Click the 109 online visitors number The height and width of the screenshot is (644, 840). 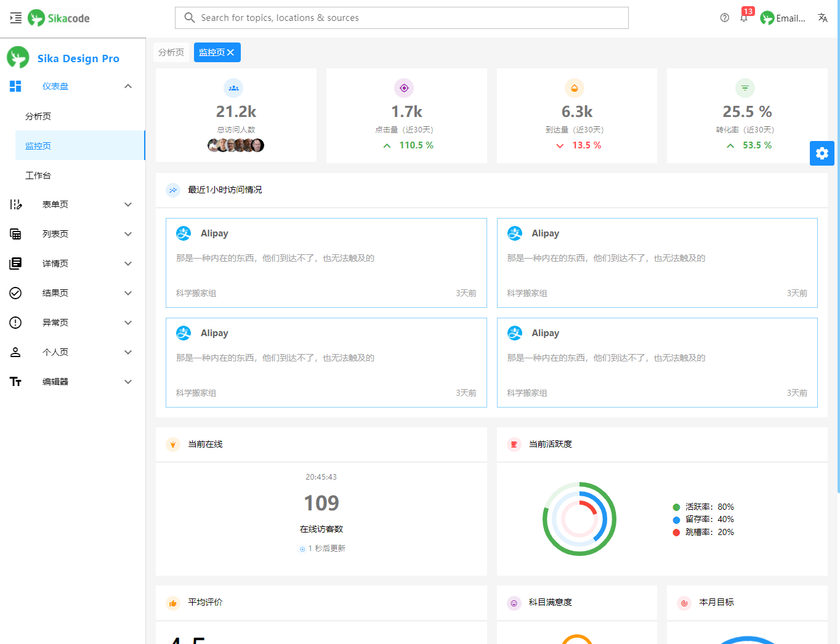pos(321,503)
